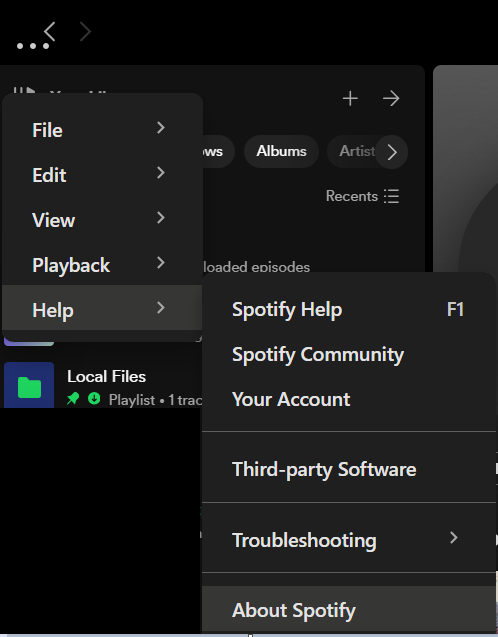Select the Help menu entry
The image size is (498, 637).
(x=102, y=308)
